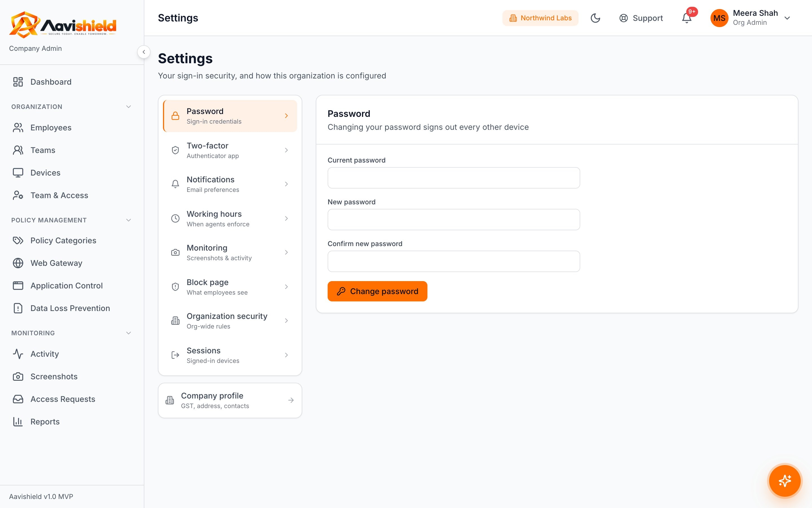Go to Employees page
This screenshot has height=508, width=812.
(72, 128)
